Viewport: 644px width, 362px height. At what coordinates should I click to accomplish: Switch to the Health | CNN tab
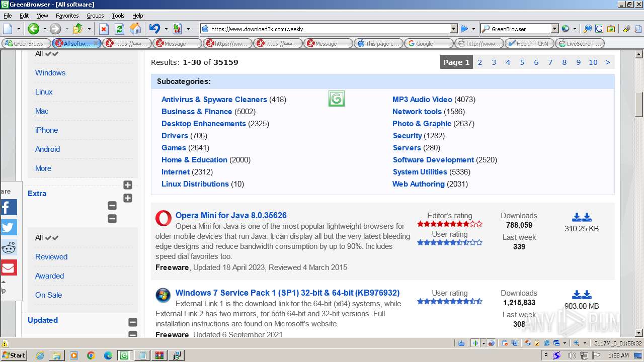[529, 43]
